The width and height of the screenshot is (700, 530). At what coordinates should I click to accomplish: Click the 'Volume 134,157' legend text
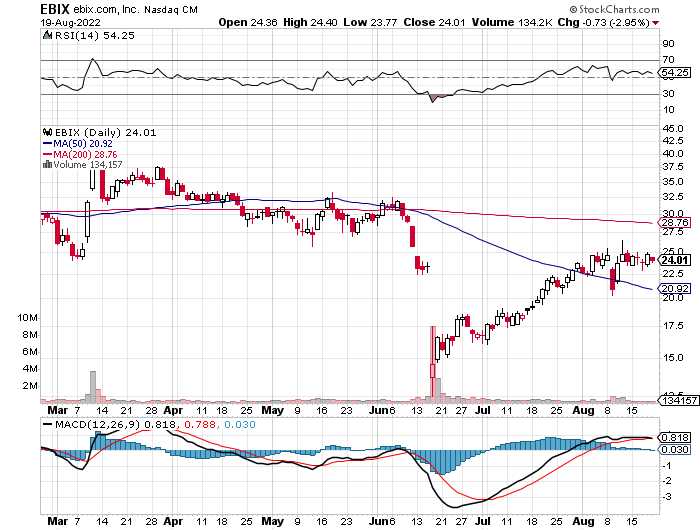(88, 165)
